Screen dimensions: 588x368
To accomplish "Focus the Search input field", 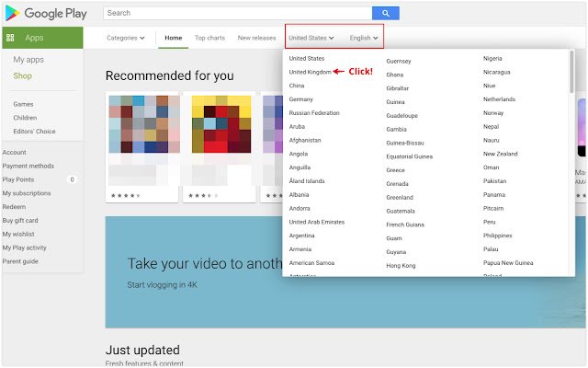I will click(237, 13).
